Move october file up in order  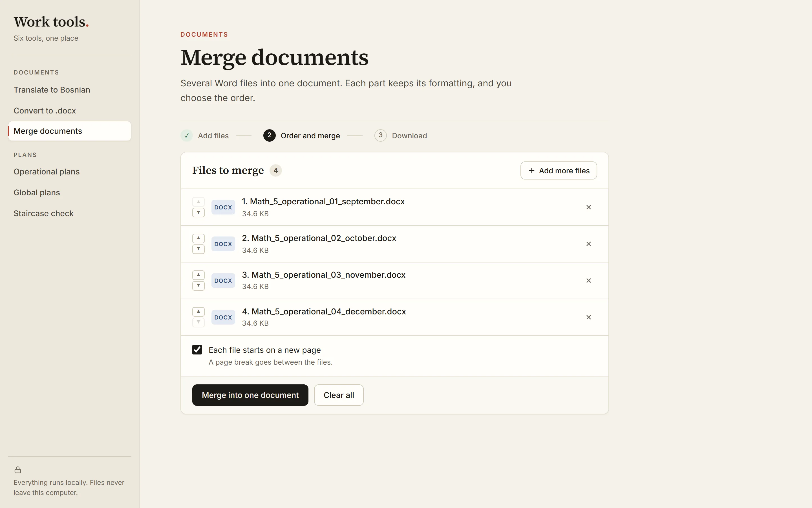point(198,238)
